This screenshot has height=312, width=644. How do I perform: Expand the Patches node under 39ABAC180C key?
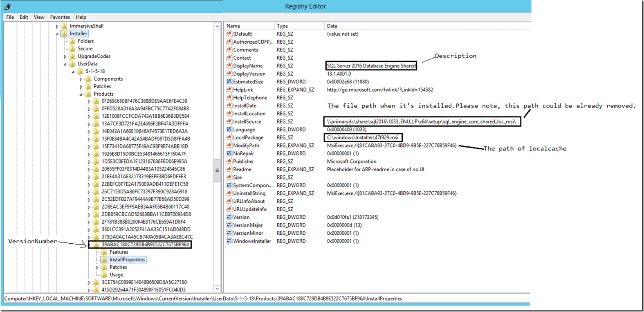coord(97,268)
